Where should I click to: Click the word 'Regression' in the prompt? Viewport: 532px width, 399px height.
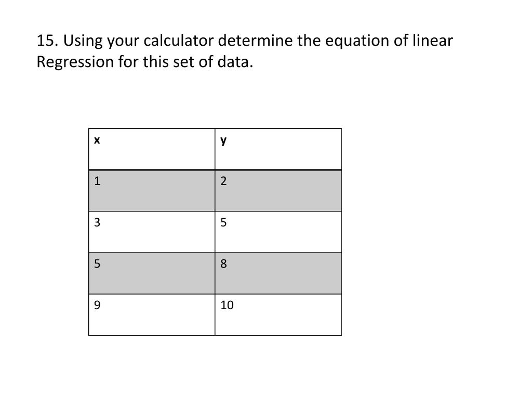pyautogui.click(x=75, y=62)
